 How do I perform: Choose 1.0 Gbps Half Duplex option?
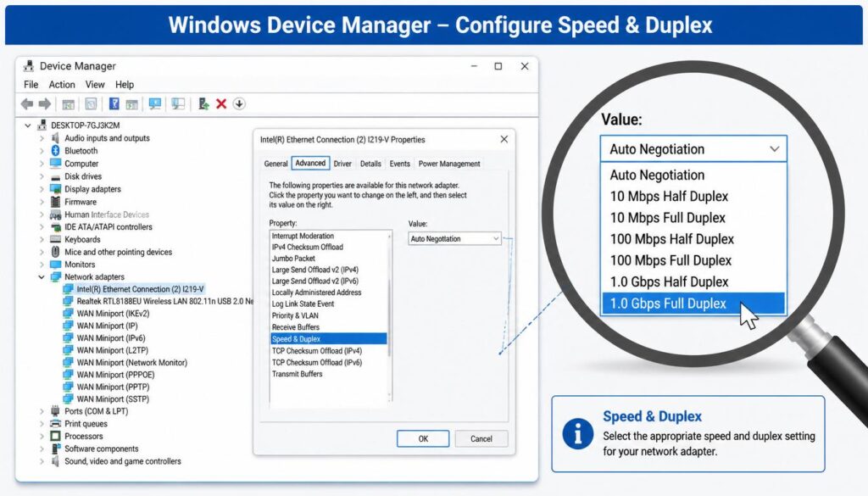click(693, 281)
